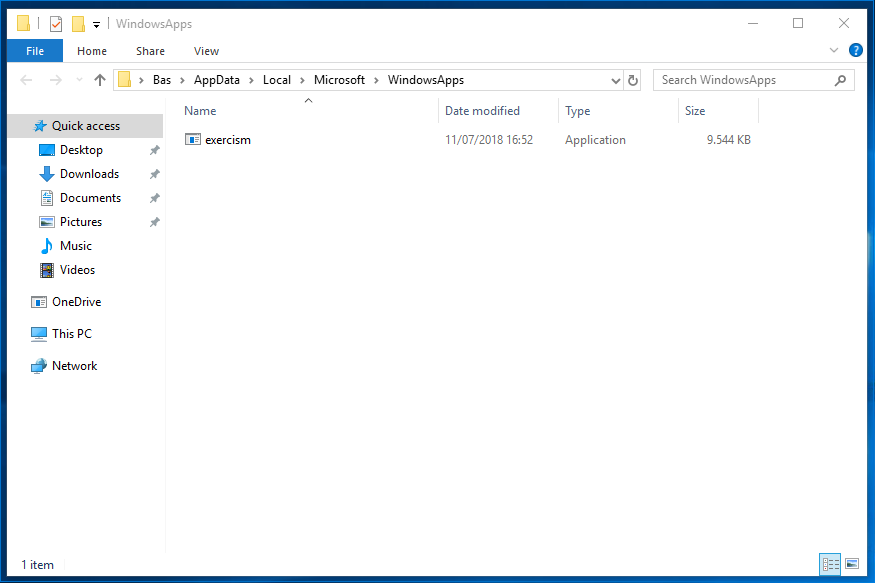The width and height of the screenshot is (875, 583).
Task: Switch to the Share ribbon tab
Action: click(150, 51)
